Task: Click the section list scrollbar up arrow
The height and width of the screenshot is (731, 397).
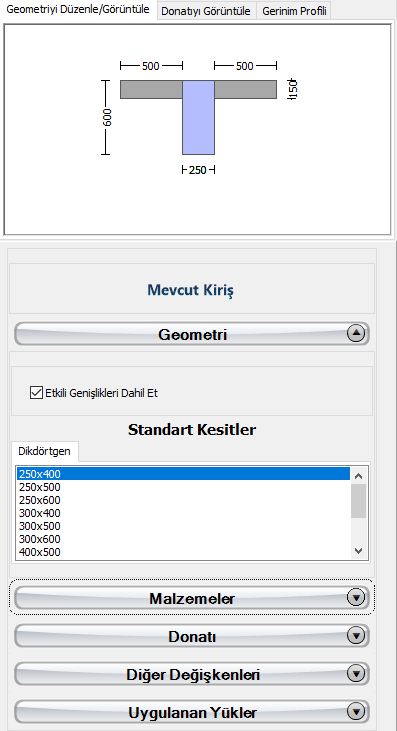Action: pos(358,476)
